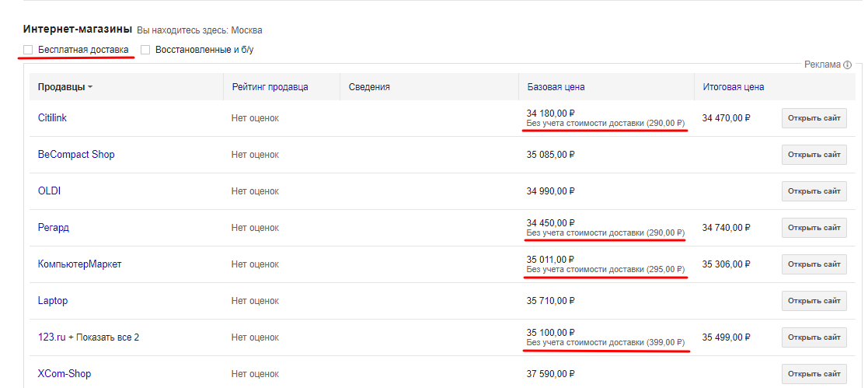Expand the Продавцы sort dropdown arrow
This screenshot has height=388, width=868.
(x=89, y=87)
